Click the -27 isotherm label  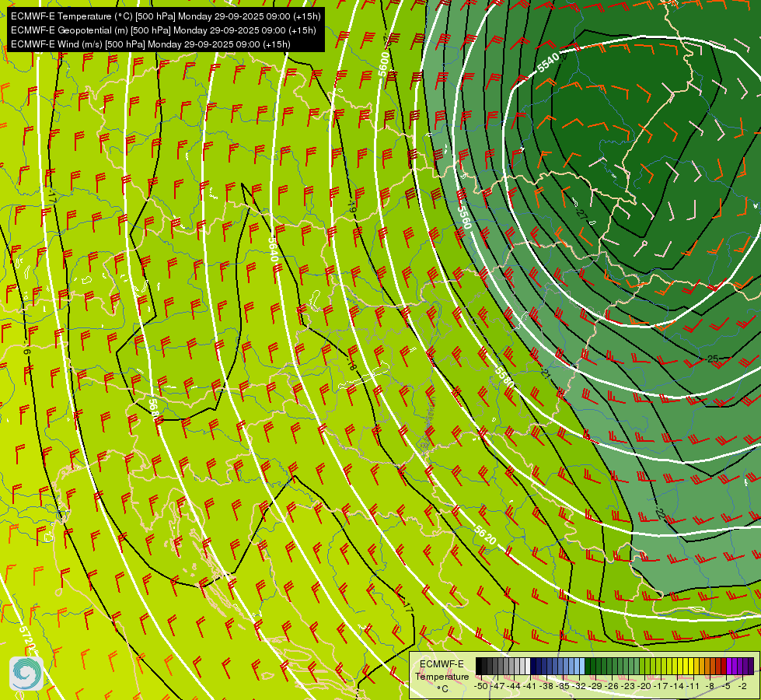583,212
